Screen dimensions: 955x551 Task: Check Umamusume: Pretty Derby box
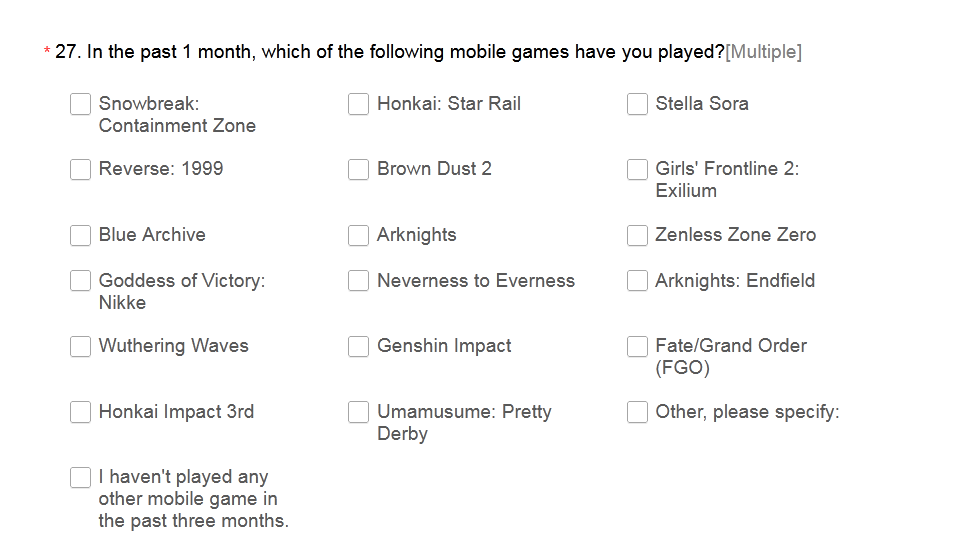pos(359,412)
